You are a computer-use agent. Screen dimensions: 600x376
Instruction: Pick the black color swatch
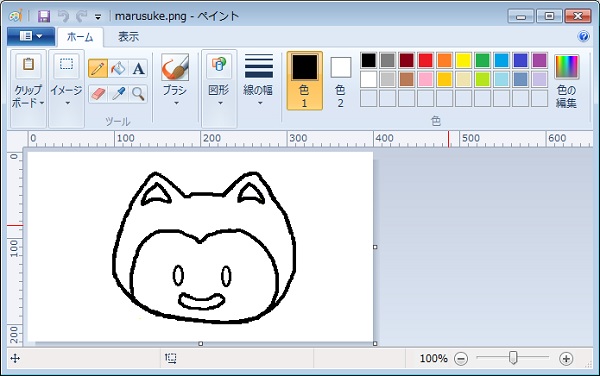pyautogui.click(x=368, y=60)
